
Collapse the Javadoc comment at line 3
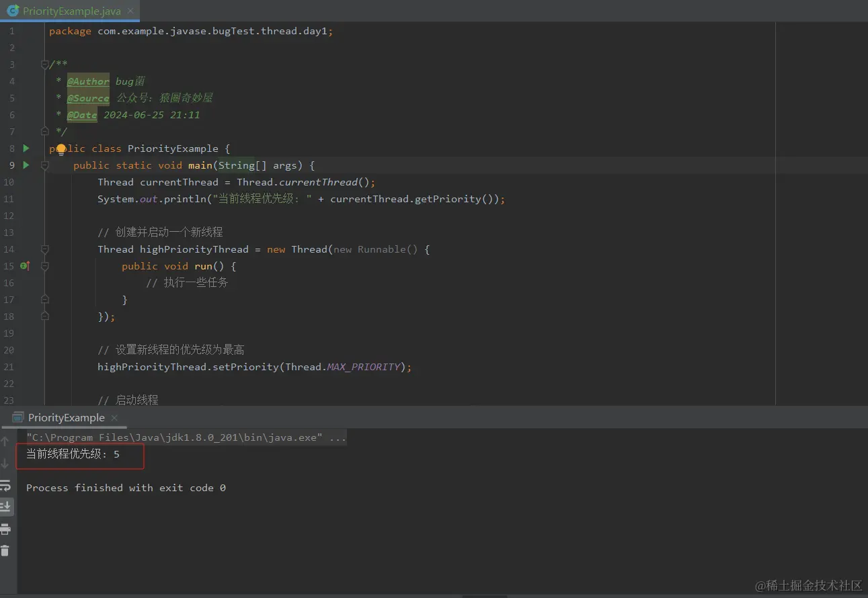pyautogui.click(x=45, y=65)
